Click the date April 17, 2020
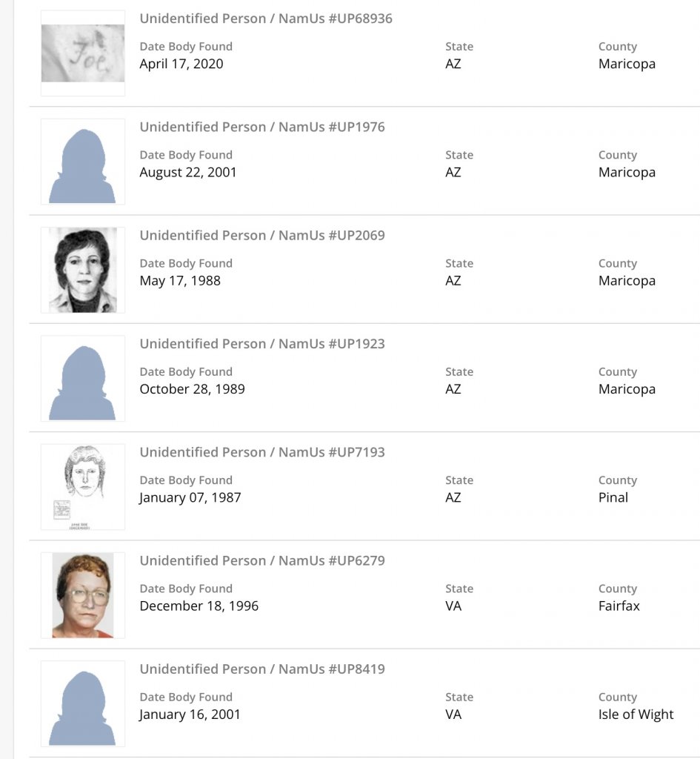 click(x=181, y=64)
